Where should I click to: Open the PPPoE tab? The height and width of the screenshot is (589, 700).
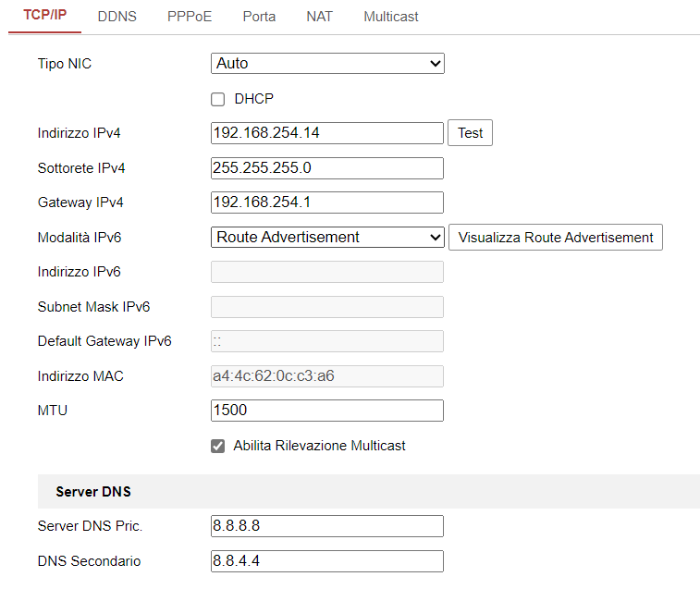(x=190, y=17)
